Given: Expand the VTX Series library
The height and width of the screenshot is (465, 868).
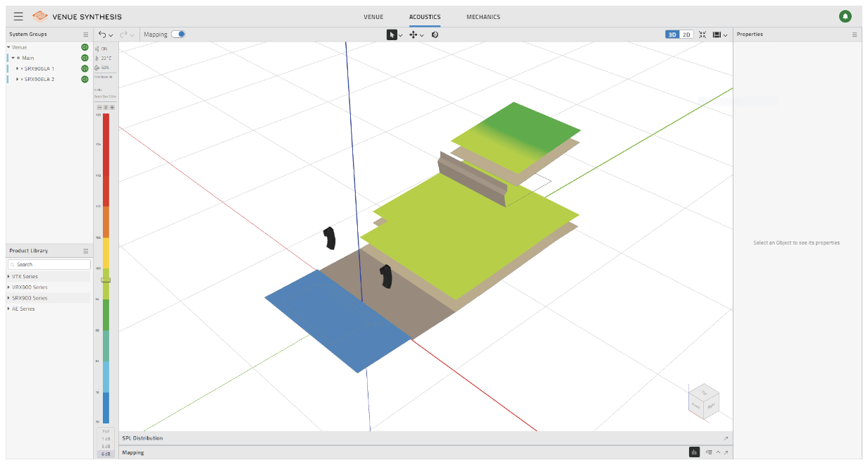Looking at the screenshot, I should point(9,276).
